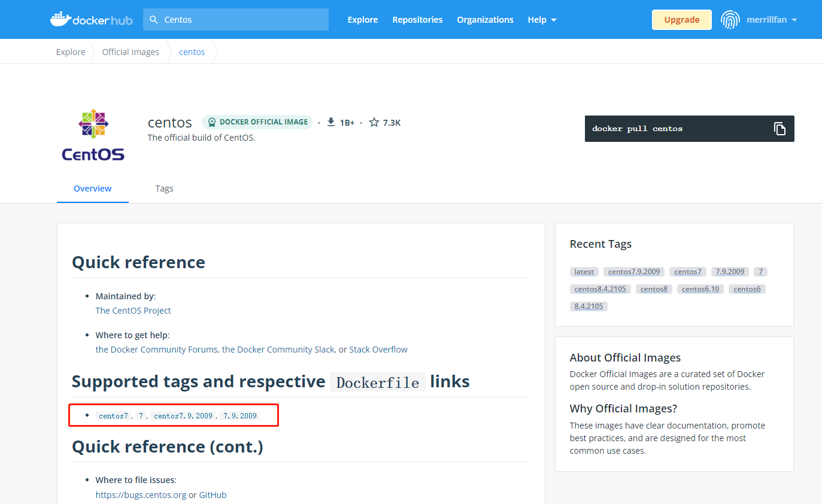Switch to the Overview tab
Viewport: 822px width, 504px height.
[93, 188]
